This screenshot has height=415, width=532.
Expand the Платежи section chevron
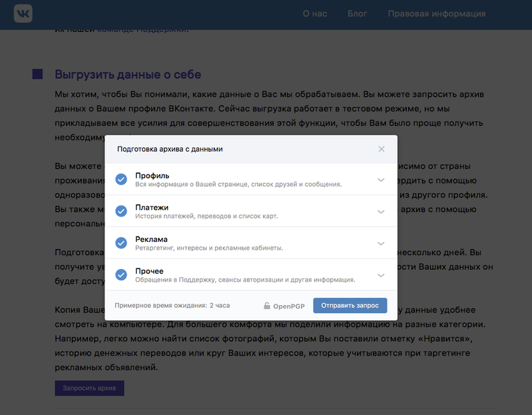381,212
